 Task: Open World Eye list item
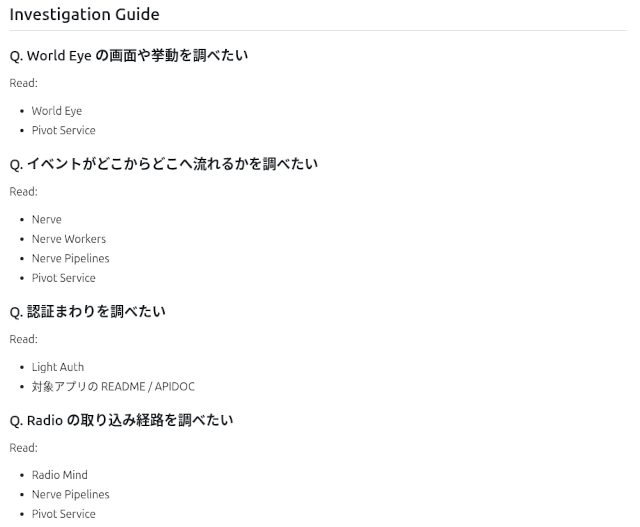[57, 111]
